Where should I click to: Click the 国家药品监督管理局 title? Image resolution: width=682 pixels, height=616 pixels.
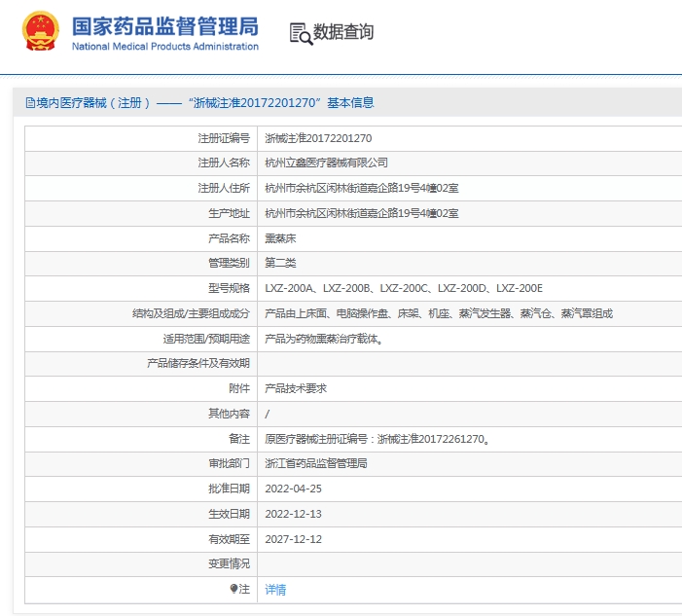tap(165, 26)
